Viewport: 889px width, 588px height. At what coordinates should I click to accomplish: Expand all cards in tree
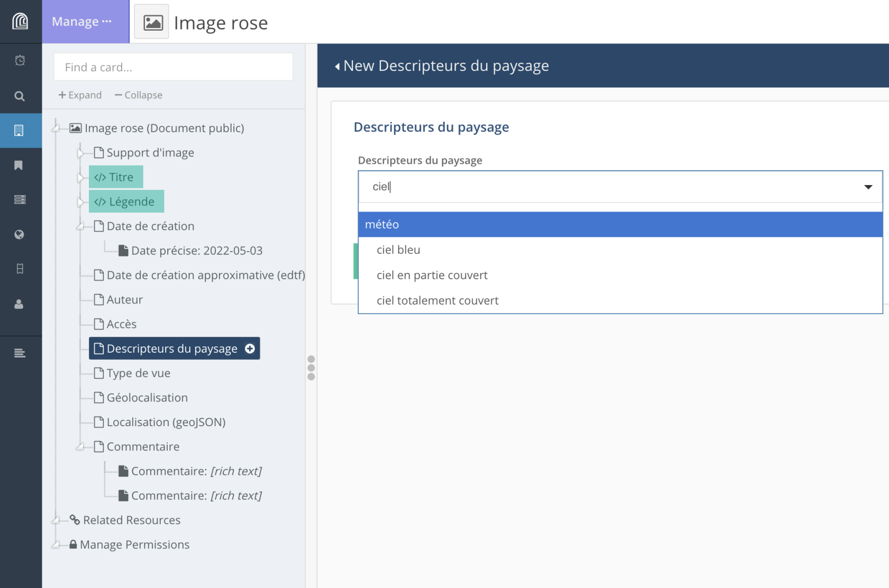click(x=80, y=95)
